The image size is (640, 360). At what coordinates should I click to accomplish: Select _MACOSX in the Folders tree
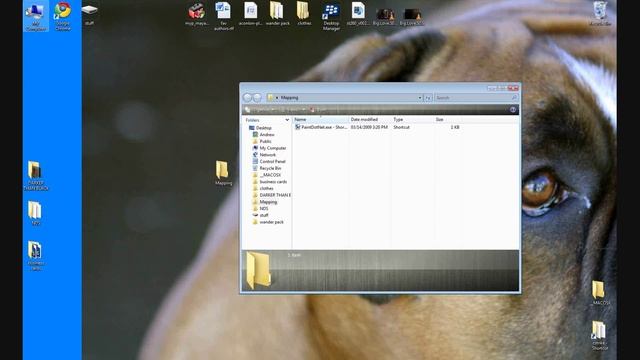coord(270,175)
